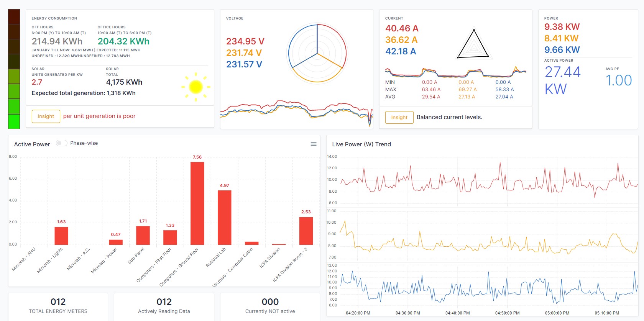Viewport: 644px width, 321px height.
Task: Toggle the Phase-wise switch on
Action: (x=61, y=143)
